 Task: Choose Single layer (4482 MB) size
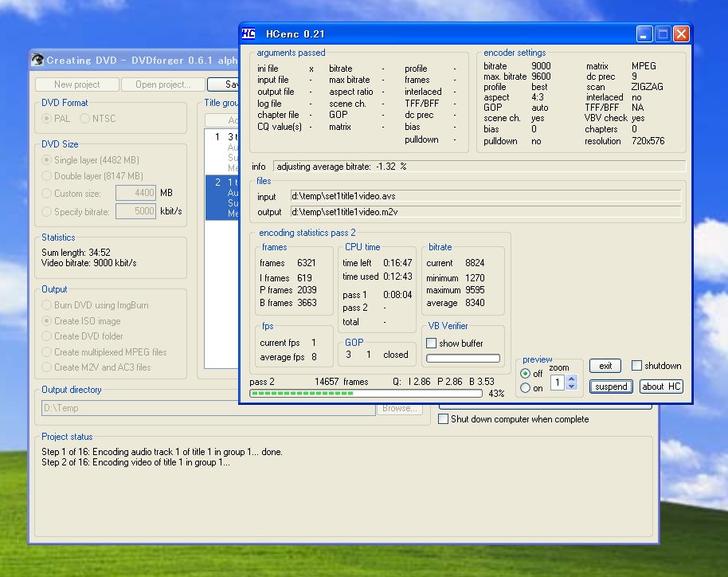click(x=46, y=160)
